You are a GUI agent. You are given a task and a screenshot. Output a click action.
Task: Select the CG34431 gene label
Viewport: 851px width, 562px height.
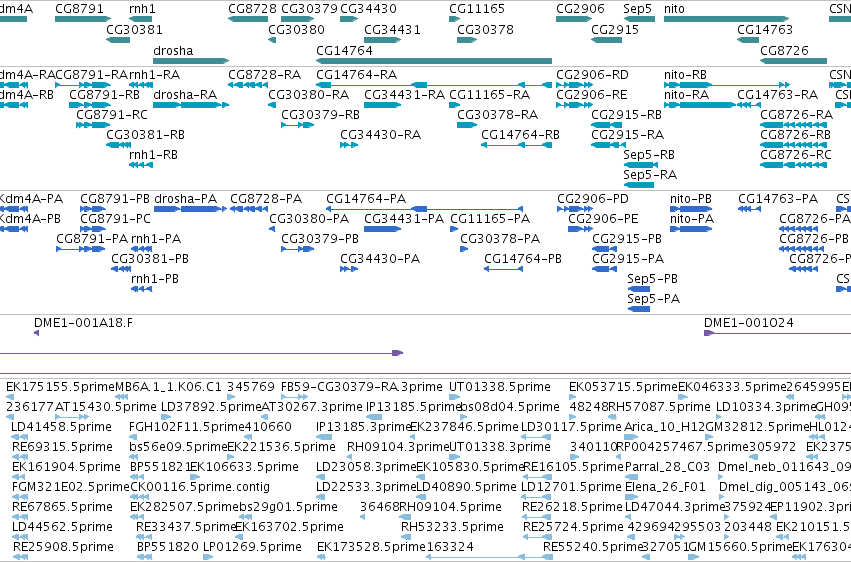[392, 29]
